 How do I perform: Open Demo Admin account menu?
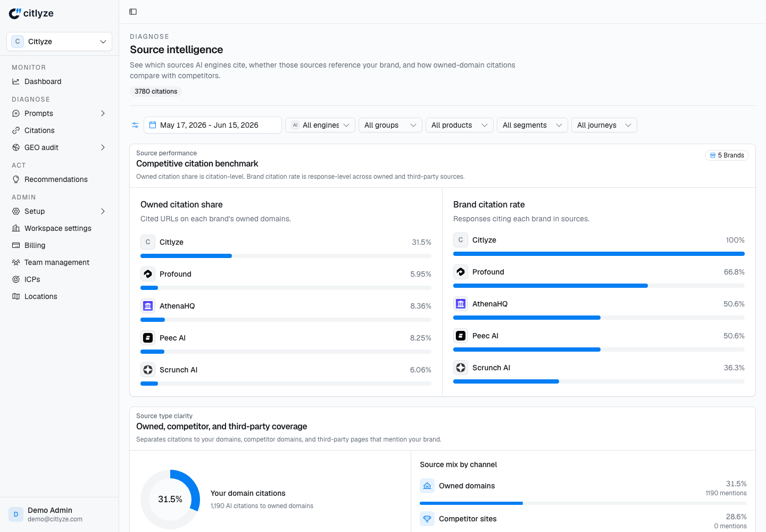[60, 514]
